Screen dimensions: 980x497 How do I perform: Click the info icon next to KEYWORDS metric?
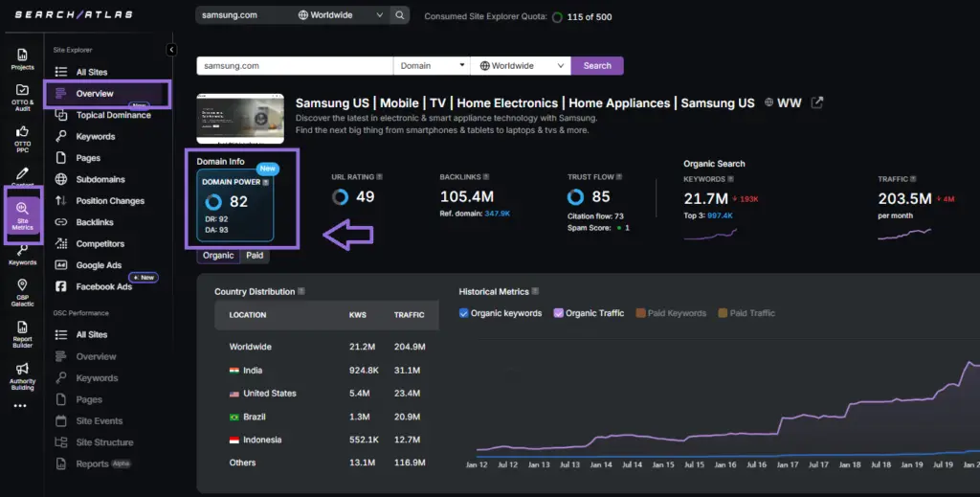(x=730, y=179)
